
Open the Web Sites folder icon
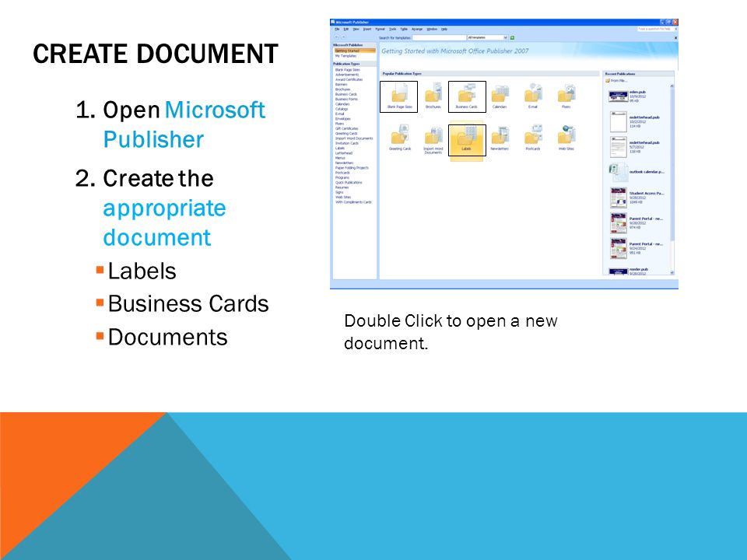pos(566,135)
